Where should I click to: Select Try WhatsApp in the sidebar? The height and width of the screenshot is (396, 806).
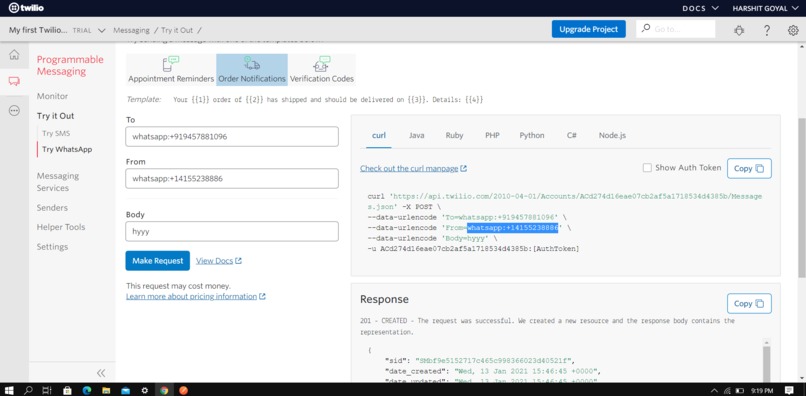point(67,149)
